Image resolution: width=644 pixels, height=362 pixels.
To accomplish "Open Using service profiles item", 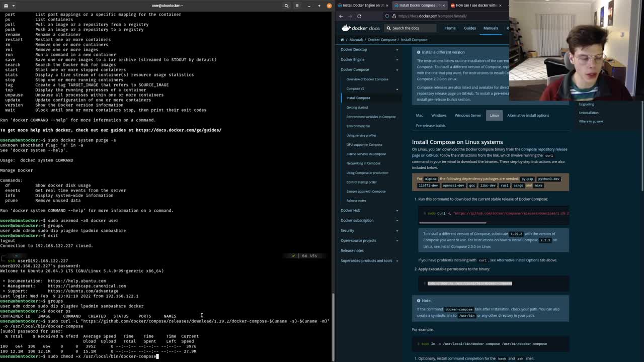I will 361,135.
